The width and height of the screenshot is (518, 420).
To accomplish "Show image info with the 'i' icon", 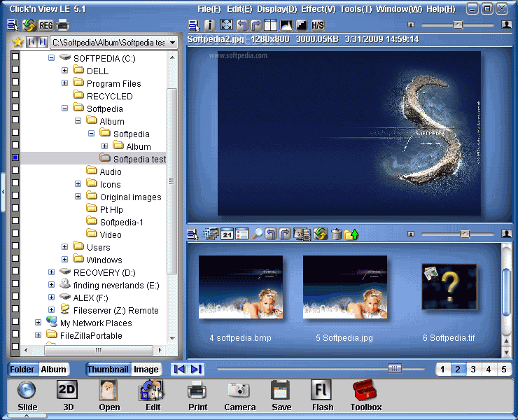I will 210,25.
